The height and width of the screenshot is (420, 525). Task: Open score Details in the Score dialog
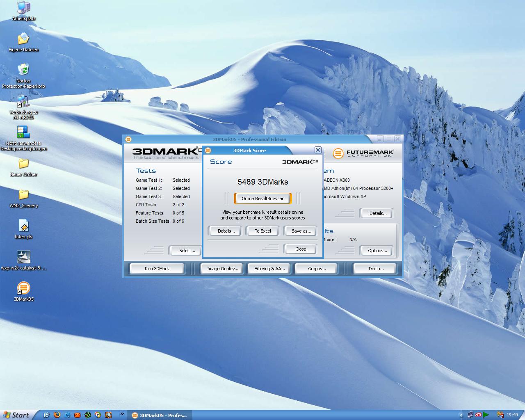(226, 231)
